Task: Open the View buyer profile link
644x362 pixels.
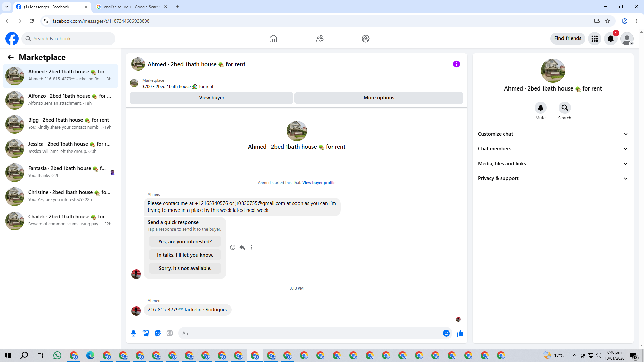Action: coord(319,183)
